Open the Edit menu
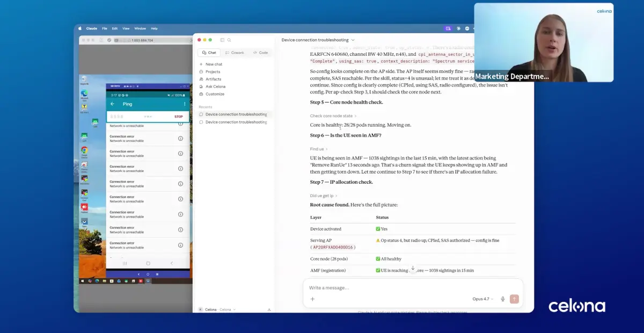 [x=115, y=28]
